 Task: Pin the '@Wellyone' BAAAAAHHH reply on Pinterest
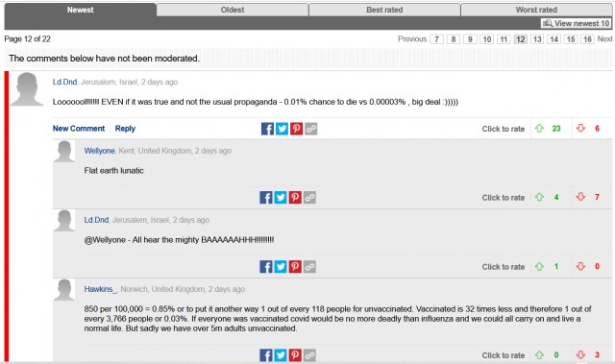[295, 267]
